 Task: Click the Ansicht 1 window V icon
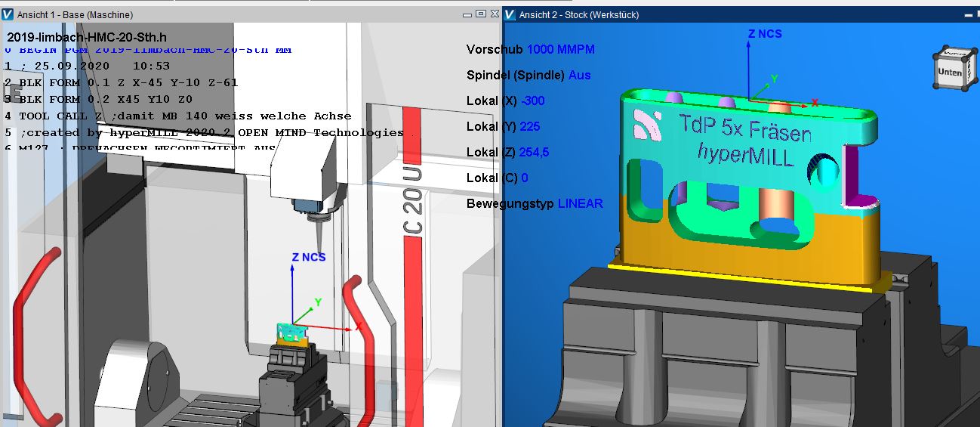(x=8, y=14)
